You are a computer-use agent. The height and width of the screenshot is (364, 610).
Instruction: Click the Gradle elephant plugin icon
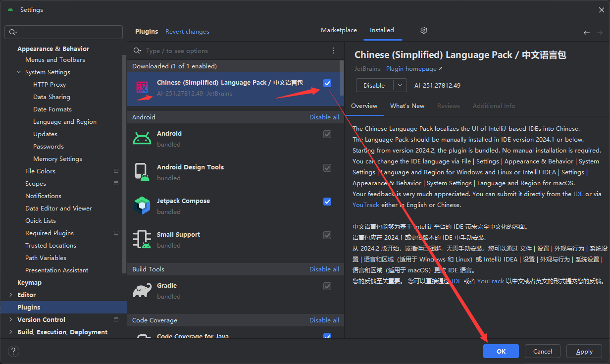pos(142,290)
